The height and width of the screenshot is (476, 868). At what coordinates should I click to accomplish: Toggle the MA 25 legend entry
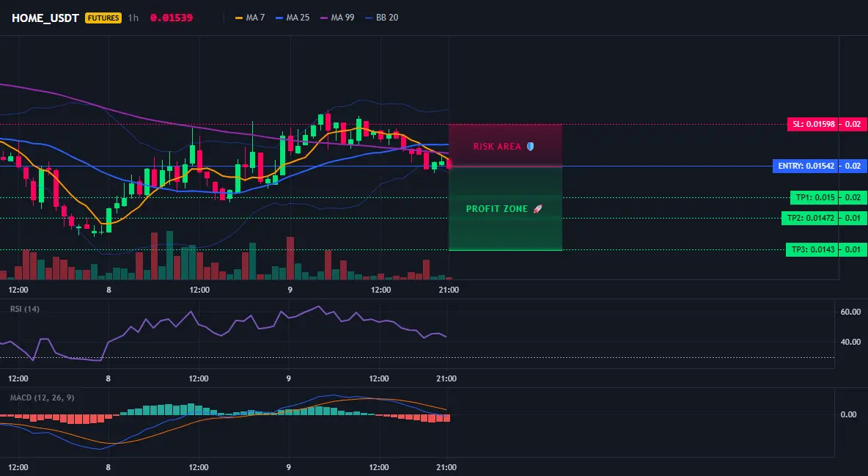pos(293,18)
